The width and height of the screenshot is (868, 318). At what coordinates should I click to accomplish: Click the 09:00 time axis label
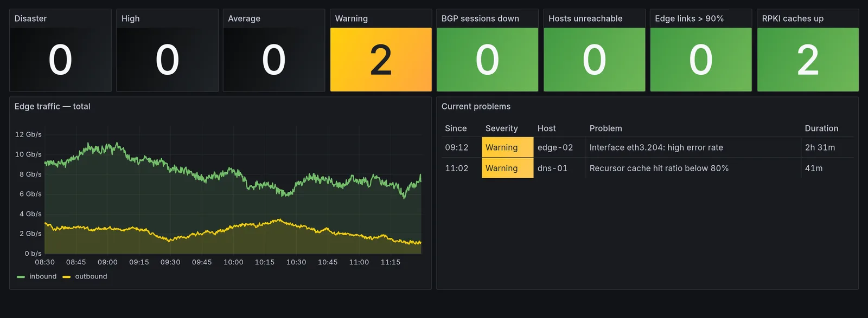pyautogui.click(x=107, y=262)
